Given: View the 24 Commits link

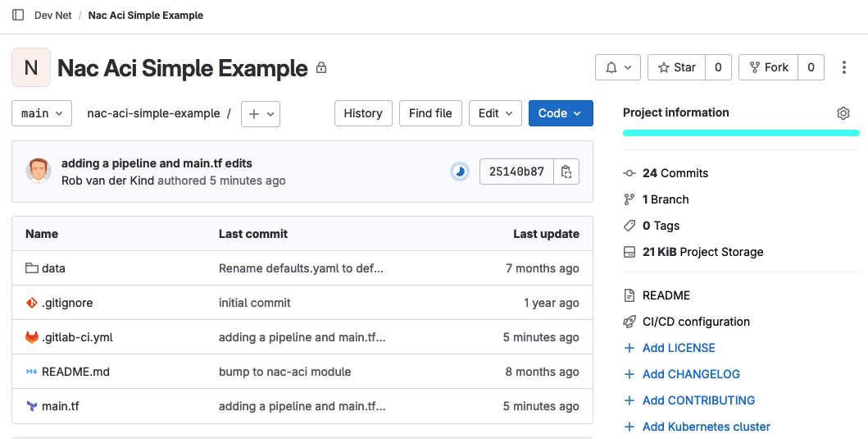Looking at the screenshot, I should point(675,173).
